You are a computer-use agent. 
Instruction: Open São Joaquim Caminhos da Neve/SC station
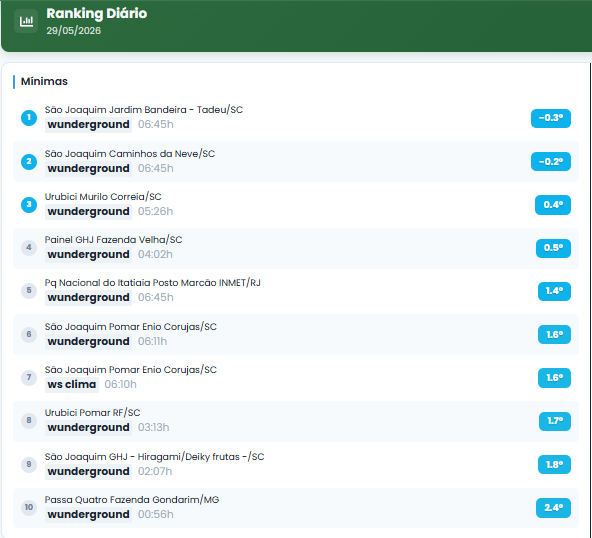(130, 154)
